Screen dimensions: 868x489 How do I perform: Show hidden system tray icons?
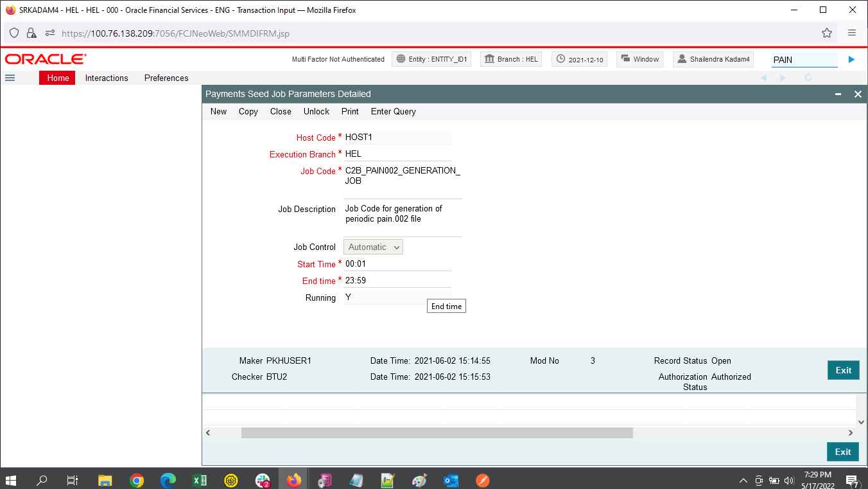point(743,480)
